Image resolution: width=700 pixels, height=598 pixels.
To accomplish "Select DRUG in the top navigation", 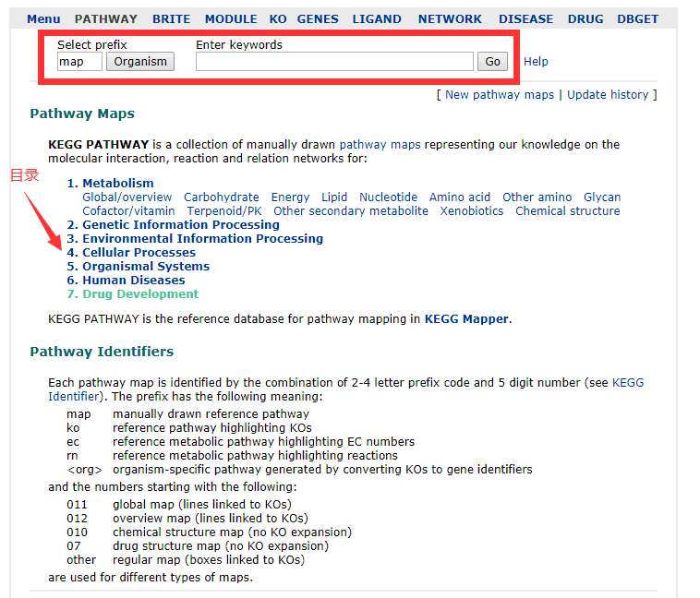I will coord(585,18).
